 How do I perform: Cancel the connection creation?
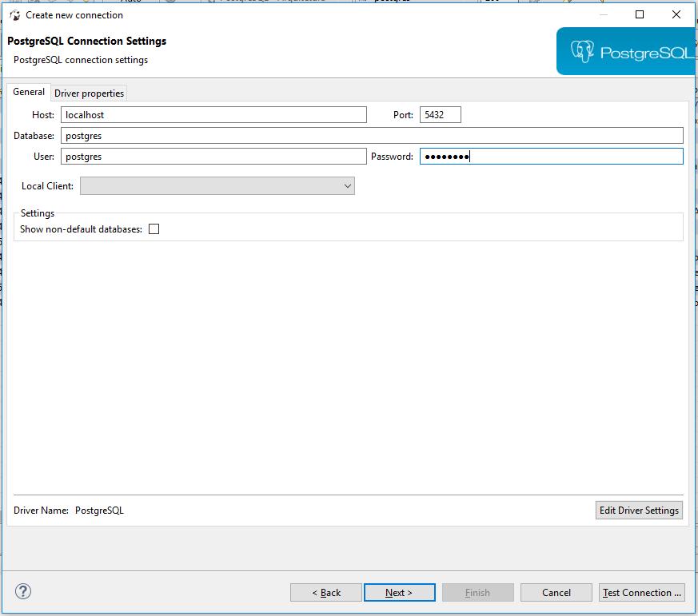(x=556, y=592)
